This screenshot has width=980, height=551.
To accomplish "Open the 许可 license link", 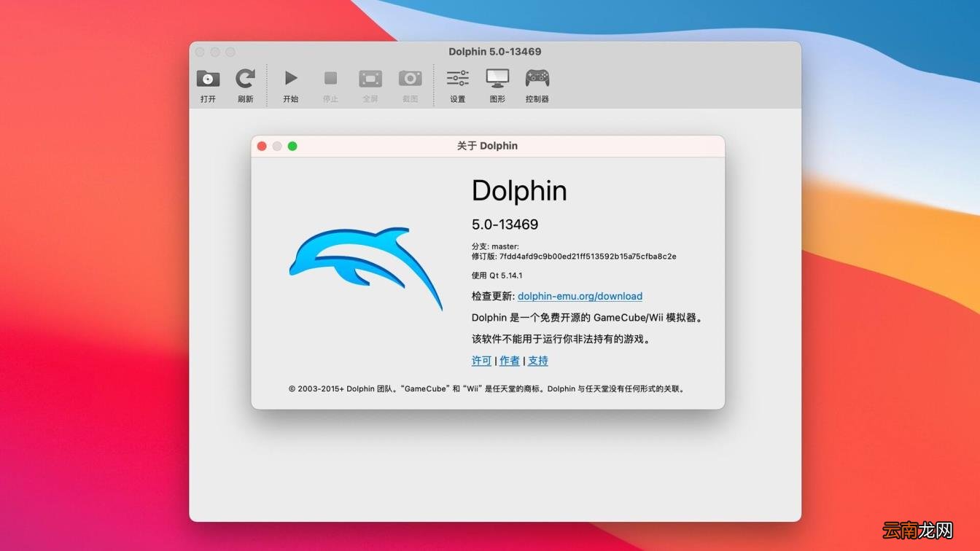I will [481, 361].
